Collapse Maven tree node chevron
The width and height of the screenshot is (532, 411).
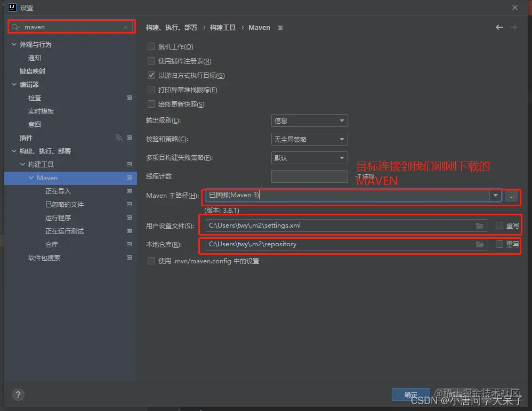click(x=31, y=178)
